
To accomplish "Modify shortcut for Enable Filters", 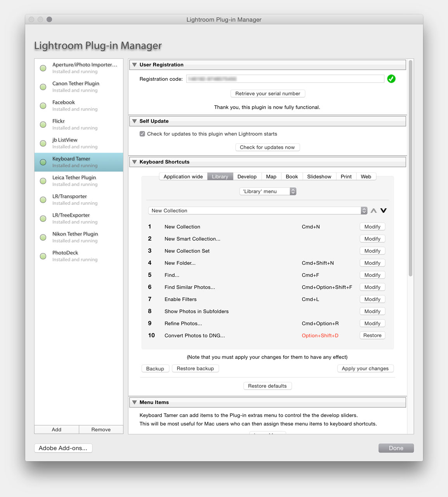I will pos(372,299).
